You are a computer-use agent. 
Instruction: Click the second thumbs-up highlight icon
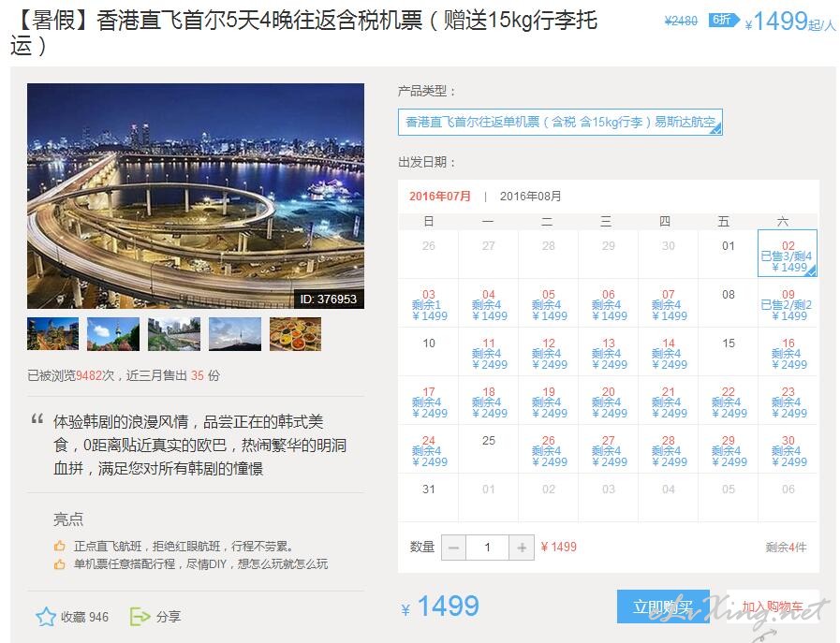[x=59, y=564]
